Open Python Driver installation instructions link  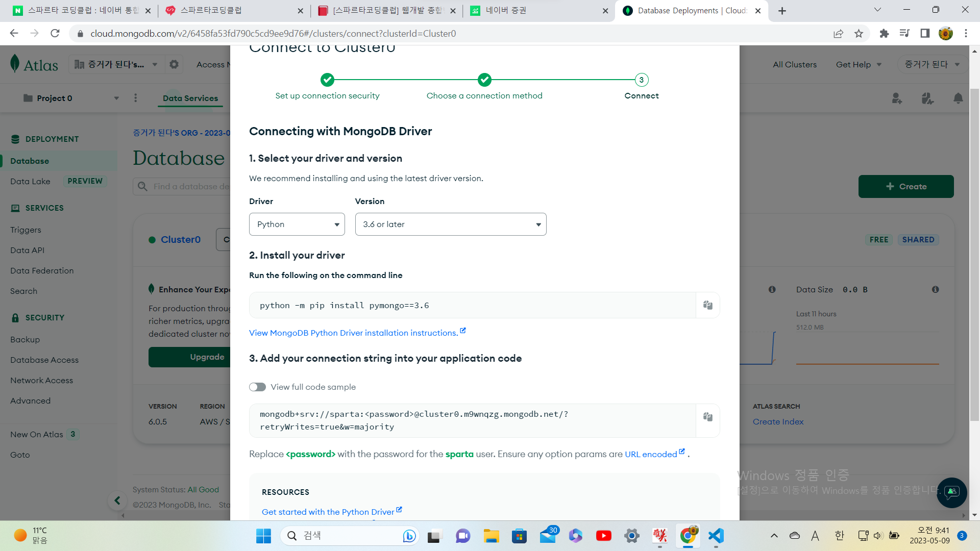[357, 333]
